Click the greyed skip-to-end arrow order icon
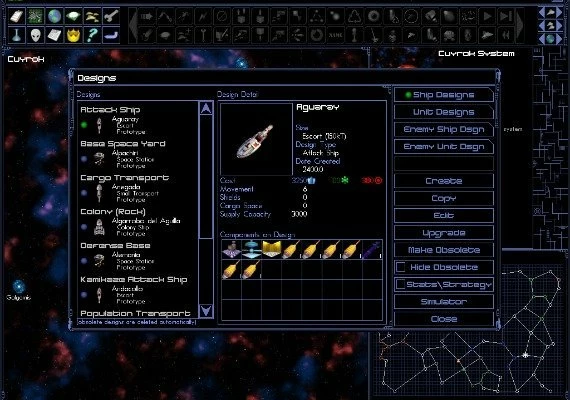Viewport: 570px width, 400px height. tap(505, 16)
